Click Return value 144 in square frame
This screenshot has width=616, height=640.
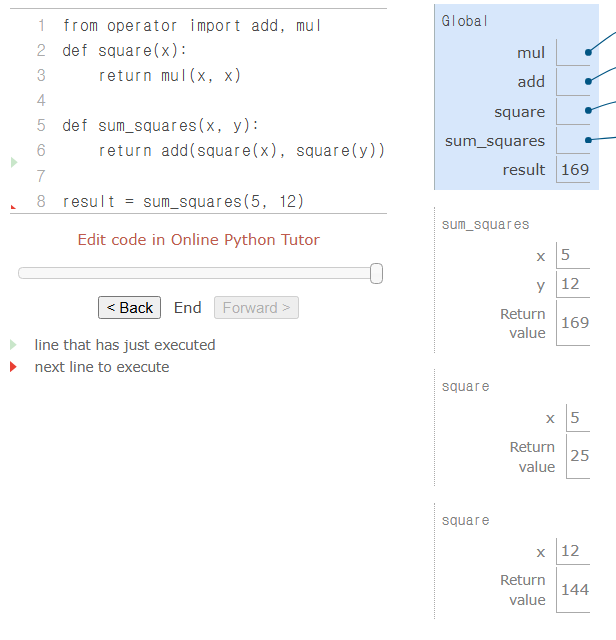point(575,589)
